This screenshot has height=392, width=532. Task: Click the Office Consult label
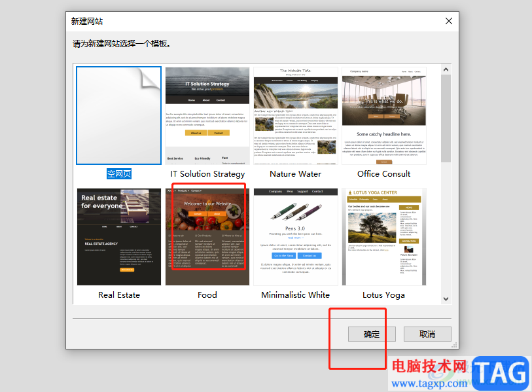point(383,174)
